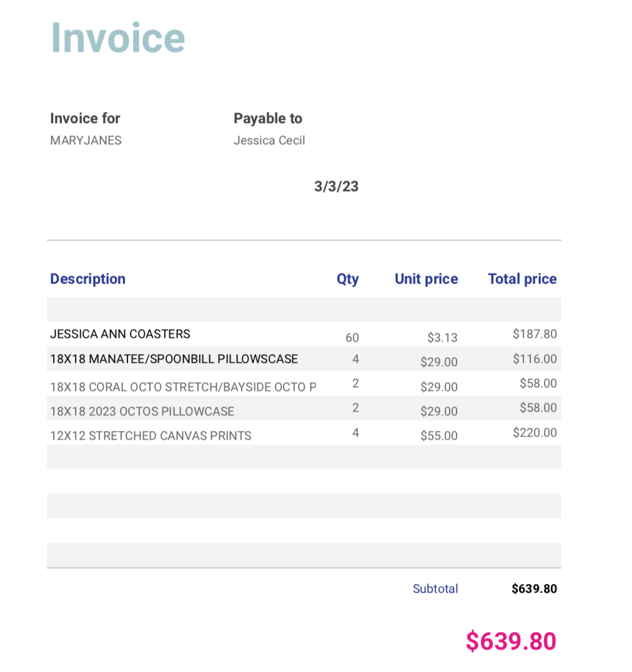The height and width of the screenshot is (672, 632).
Task: Click the Invoice title heading
Action: (x=117, y=37)
